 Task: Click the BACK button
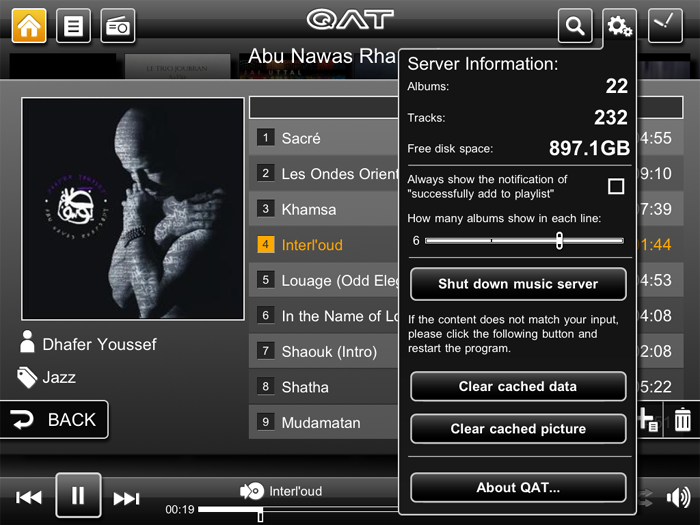[54, 420]
